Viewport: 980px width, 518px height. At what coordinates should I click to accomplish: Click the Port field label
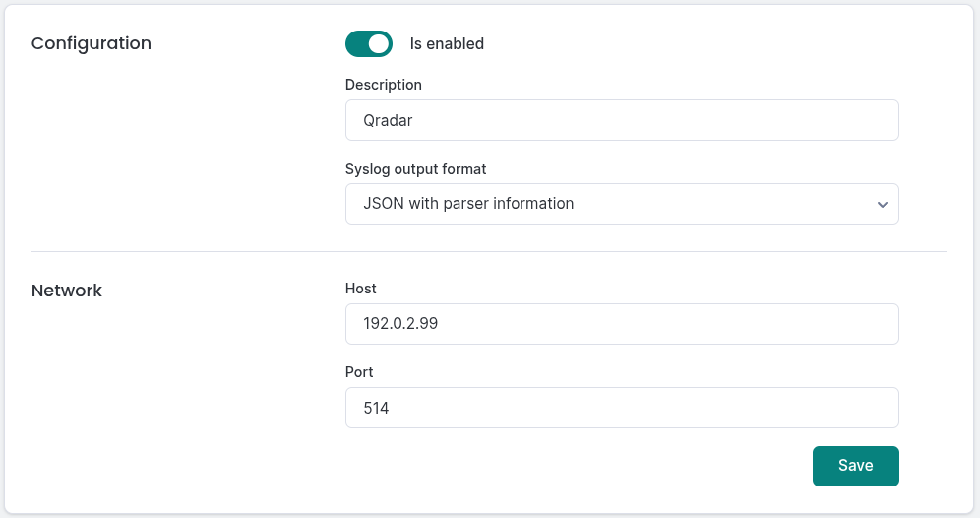tap(359, 372)
